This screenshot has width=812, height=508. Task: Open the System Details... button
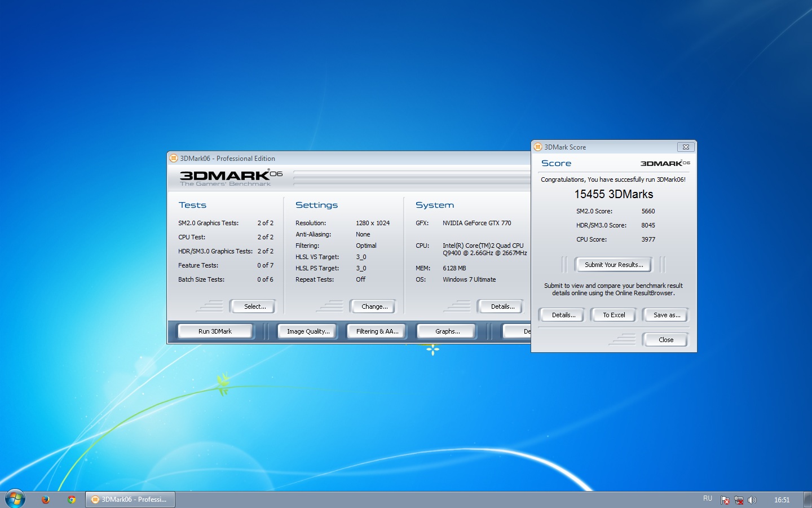502,306
